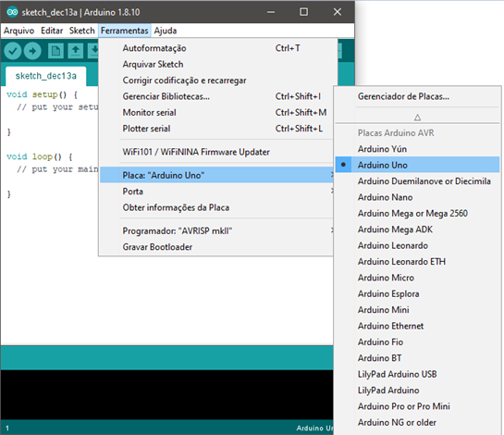This screenshot has width=504, height=435.
Task: Select Arduino Pro or Pro Mini
Action: [x=417, y=406]
